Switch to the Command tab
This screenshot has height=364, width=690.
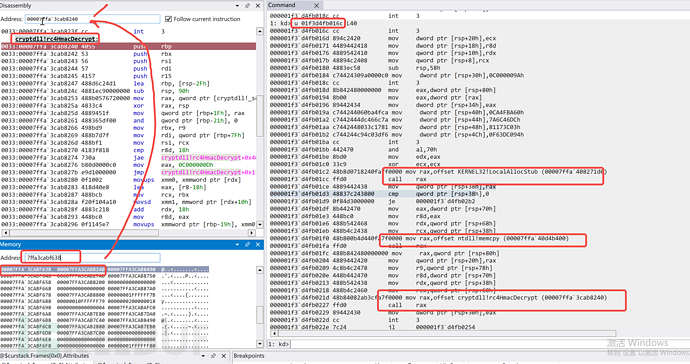tap(282, 5)
